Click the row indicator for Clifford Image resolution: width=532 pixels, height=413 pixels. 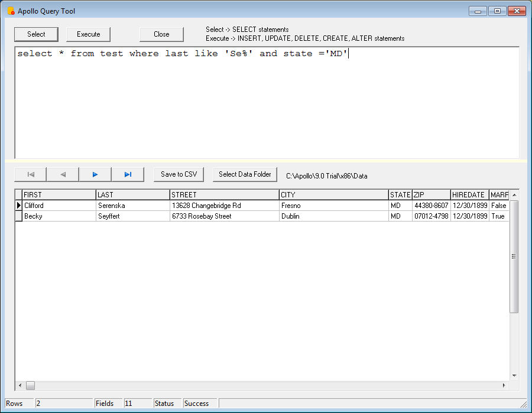pyautogui.click(x=18, y=206)
